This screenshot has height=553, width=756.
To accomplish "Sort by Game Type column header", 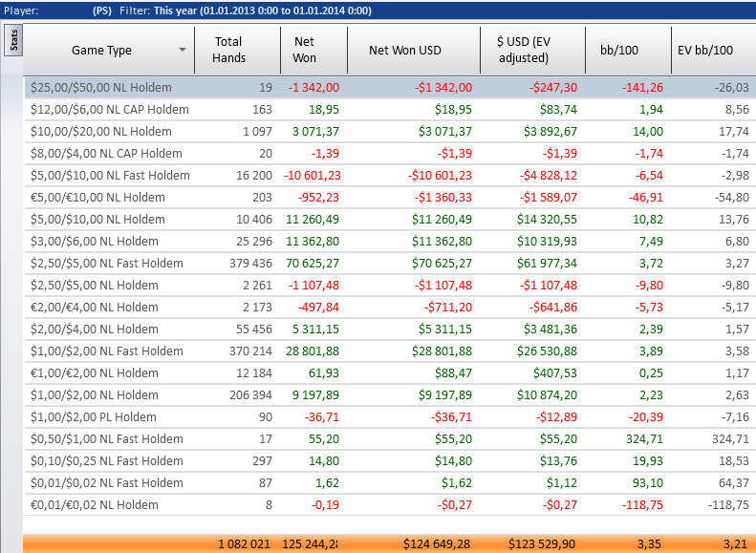I will [109, 50].
